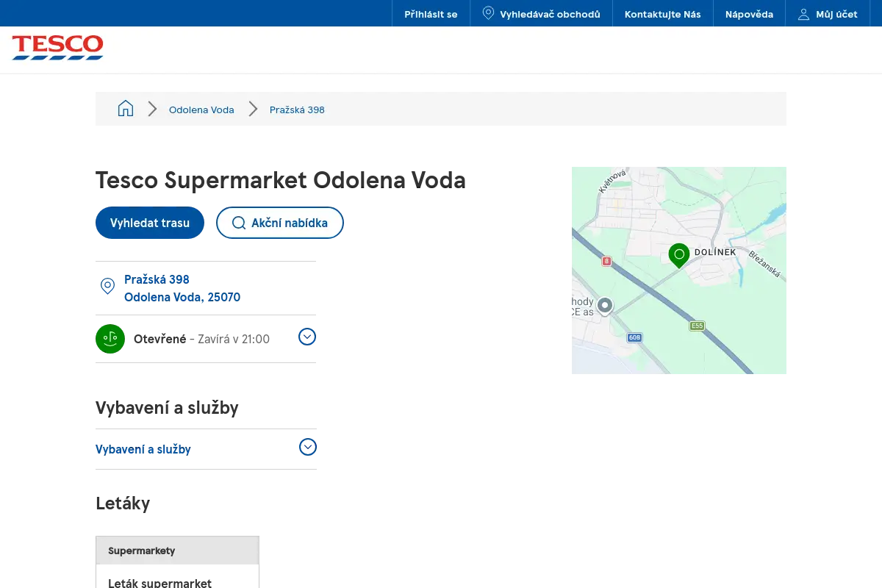
Task: Open Pražská 398 breadcrumb link
Action: (297, 110)
